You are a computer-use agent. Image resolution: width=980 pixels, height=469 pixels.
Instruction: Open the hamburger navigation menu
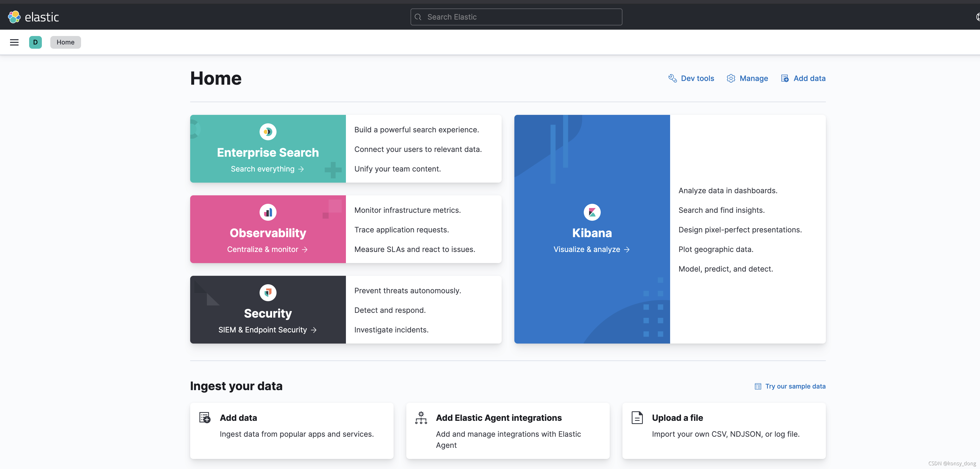[14, 42]
